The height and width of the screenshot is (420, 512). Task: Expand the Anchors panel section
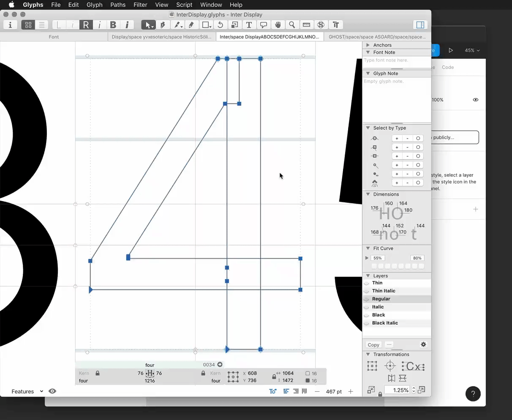[368, 45]
